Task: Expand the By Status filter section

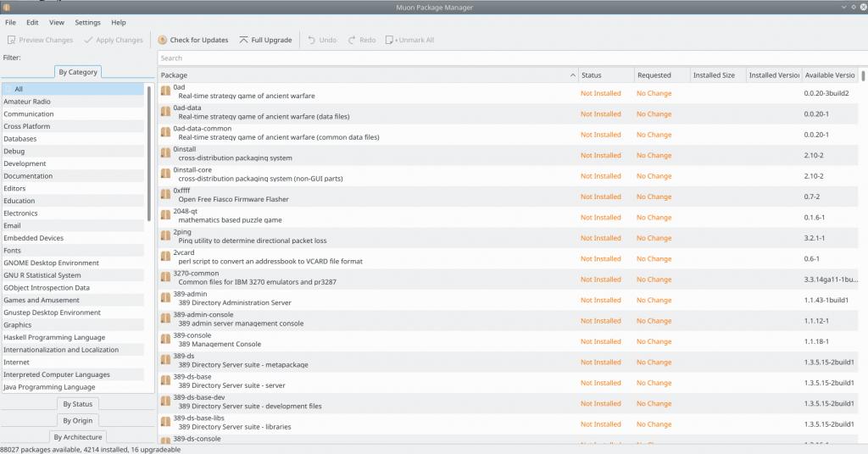Action: tap(78, 404)
